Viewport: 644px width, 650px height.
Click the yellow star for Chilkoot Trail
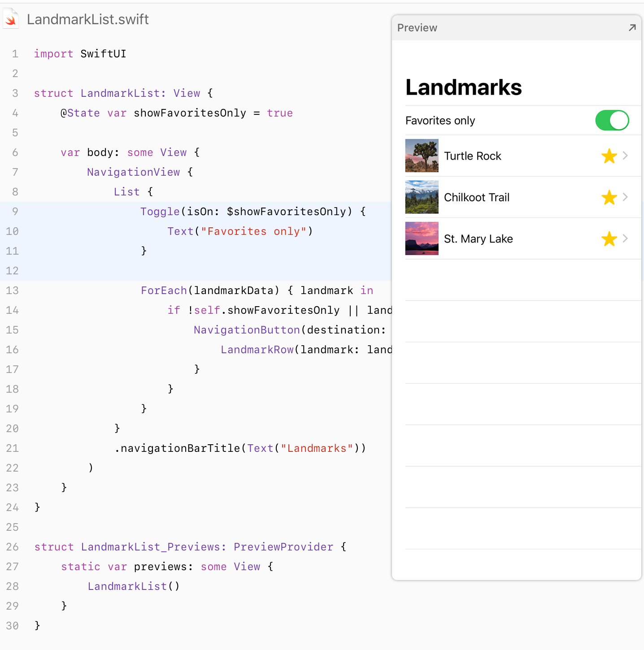[609, 197]
